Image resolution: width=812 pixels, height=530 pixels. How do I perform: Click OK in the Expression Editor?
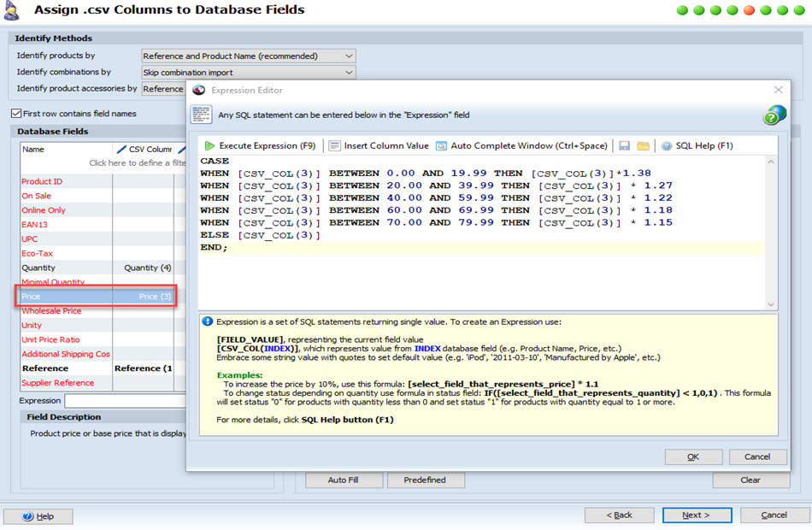pos(693,456)
